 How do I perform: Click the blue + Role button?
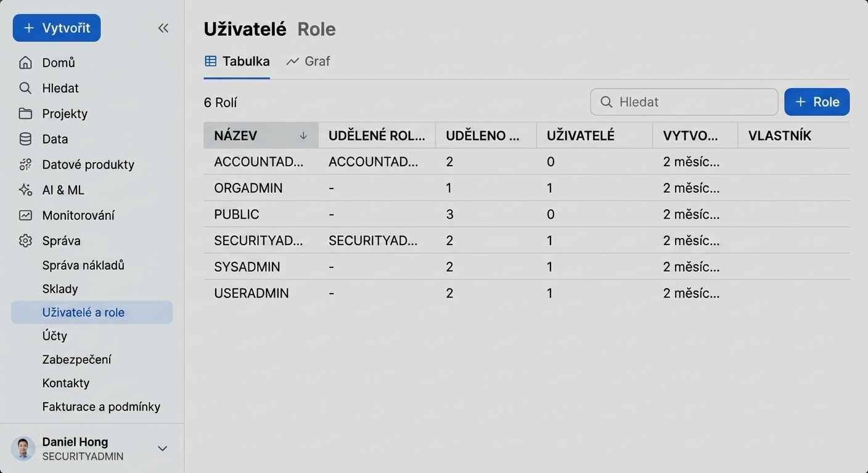pos(817,102)
